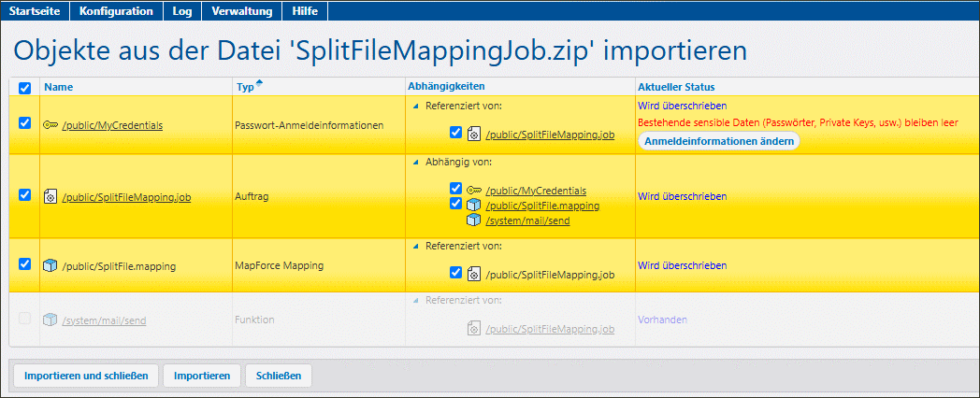Click 'Anmeldeinformationen ändern' button
This screenshot has height=398, width=980.
[x=718, y=141]
